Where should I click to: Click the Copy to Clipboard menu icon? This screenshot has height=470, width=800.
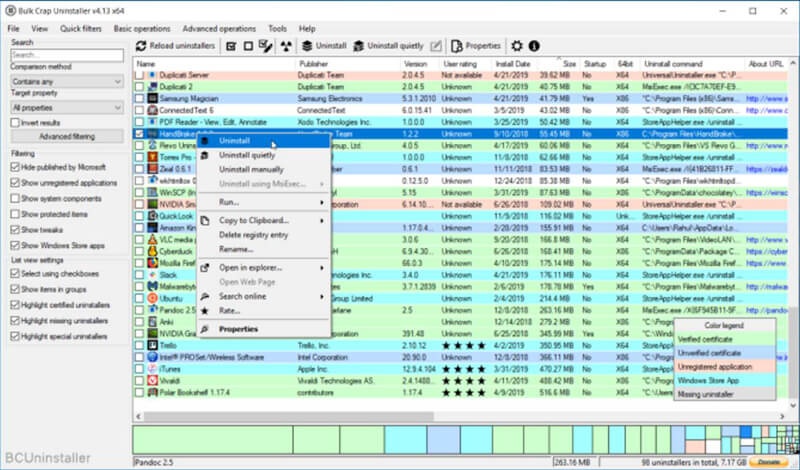(205, 221)
